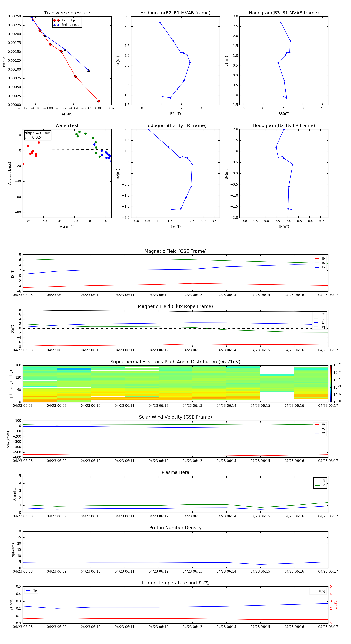
Task: Click 'Magnetic Field (GSE Frame)' title
Action: click(175, 251)
